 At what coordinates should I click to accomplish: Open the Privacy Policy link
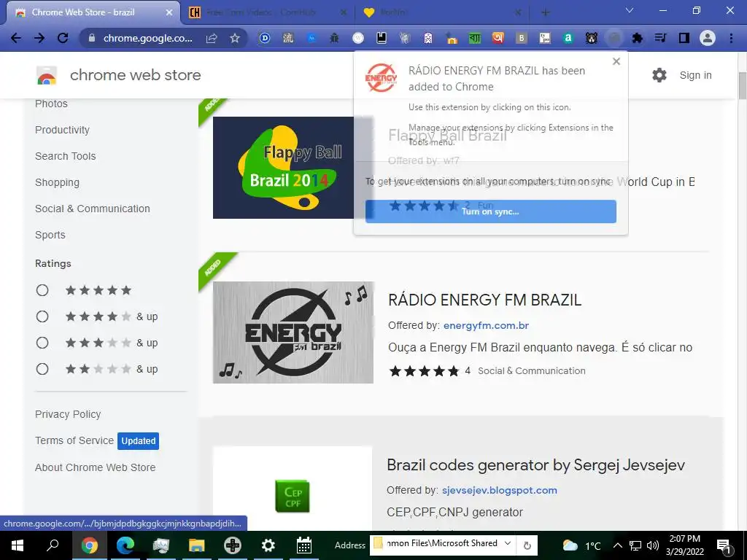pos(68,414)
